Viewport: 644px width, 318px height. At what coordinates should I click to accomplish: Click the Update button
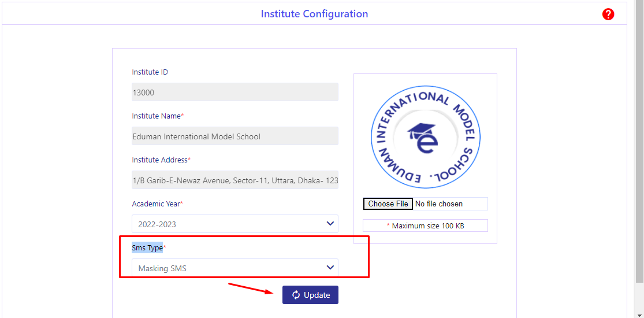tap(310, 295)
